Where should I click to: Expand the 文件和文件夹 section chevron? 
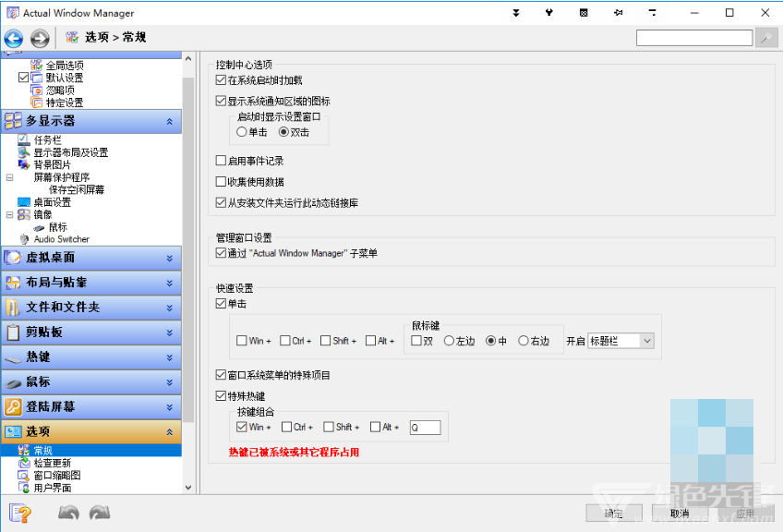pyautogui.click(x=169, y=308)
